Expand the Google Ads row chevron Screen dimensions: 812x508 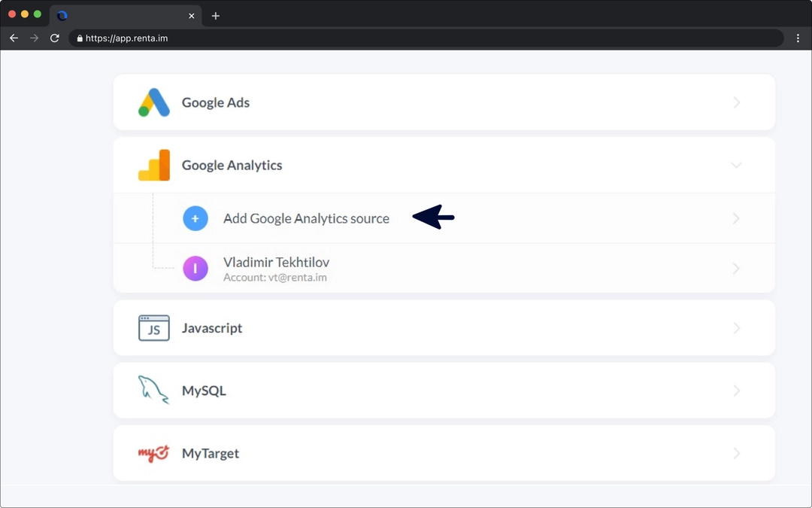(x=736, y=102)
